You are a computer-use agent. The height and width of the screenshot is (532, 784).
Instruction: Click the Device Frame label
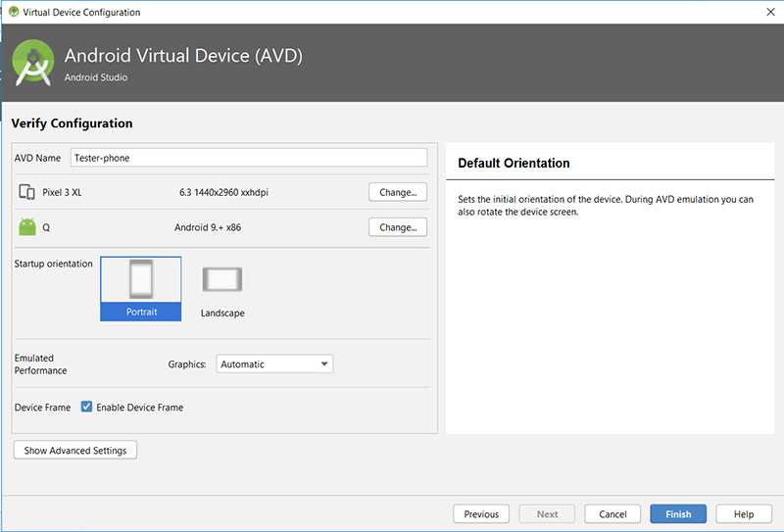tap(42, 407)
